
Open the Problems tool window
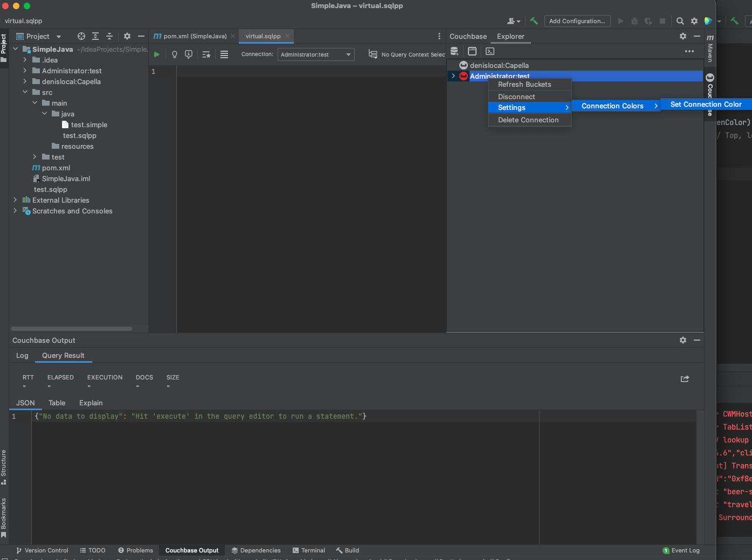tap(135, 550)
